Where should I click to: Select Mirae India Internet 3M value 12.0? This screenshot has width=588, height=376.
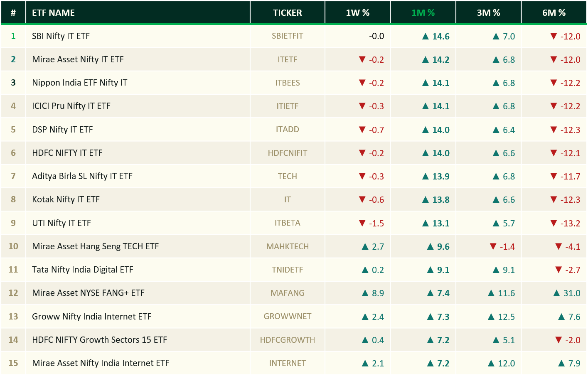pyautogui.click(x=501, y=363)
